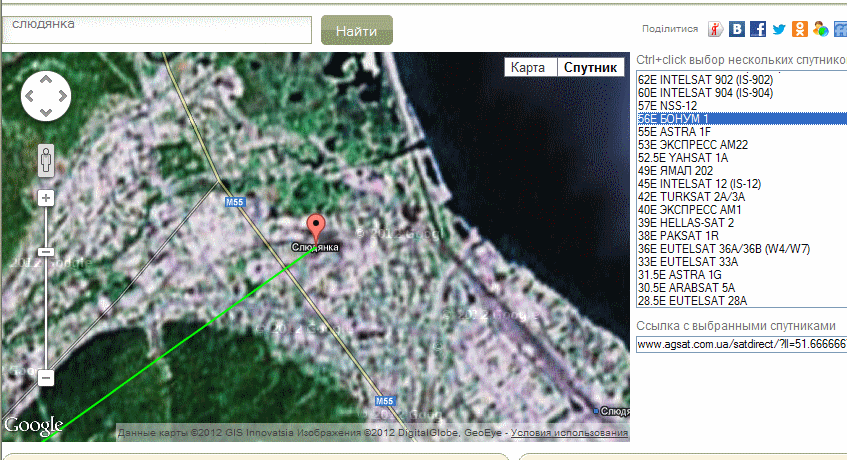Select 36E EUTELSAT 36A/36B (W4/W7)
This screenshot has width=847, height=460.
(x=741, y=248)
